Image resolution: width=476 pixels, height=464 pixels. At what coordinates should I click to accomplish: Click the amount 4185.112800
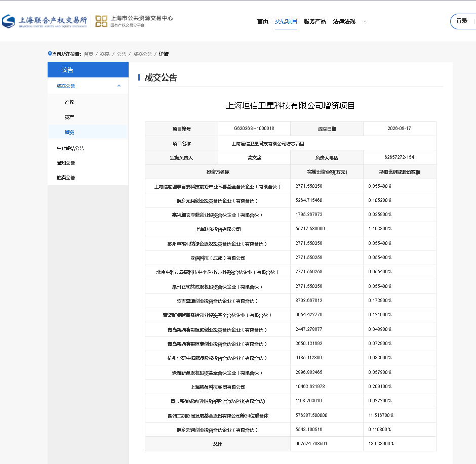(x=309, y=358)
